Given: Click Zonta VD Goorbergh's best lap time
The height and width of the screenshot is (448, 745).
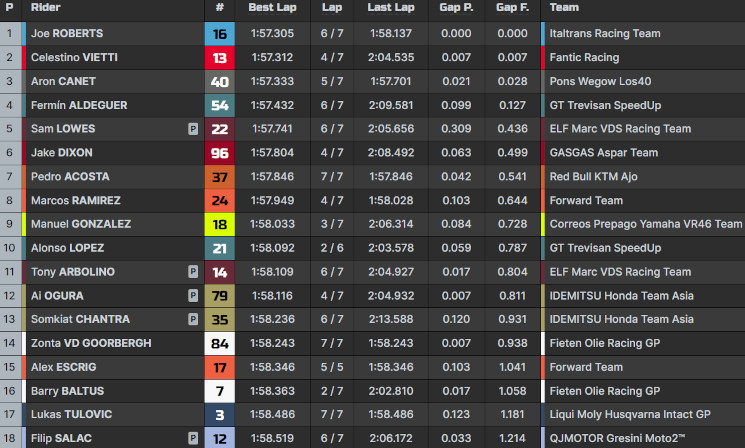Looking at the screenshot, I should 271,343.
